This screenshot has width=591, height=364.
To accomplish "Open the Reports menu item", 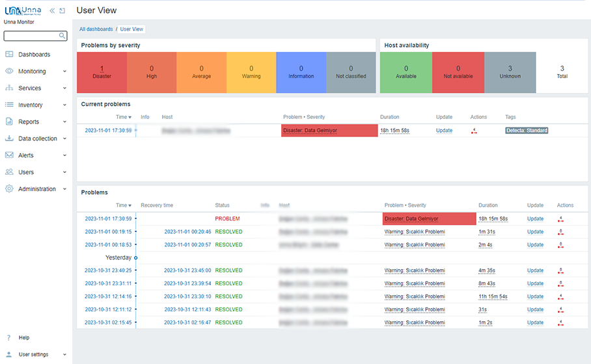I will click(x=29, y=122).
